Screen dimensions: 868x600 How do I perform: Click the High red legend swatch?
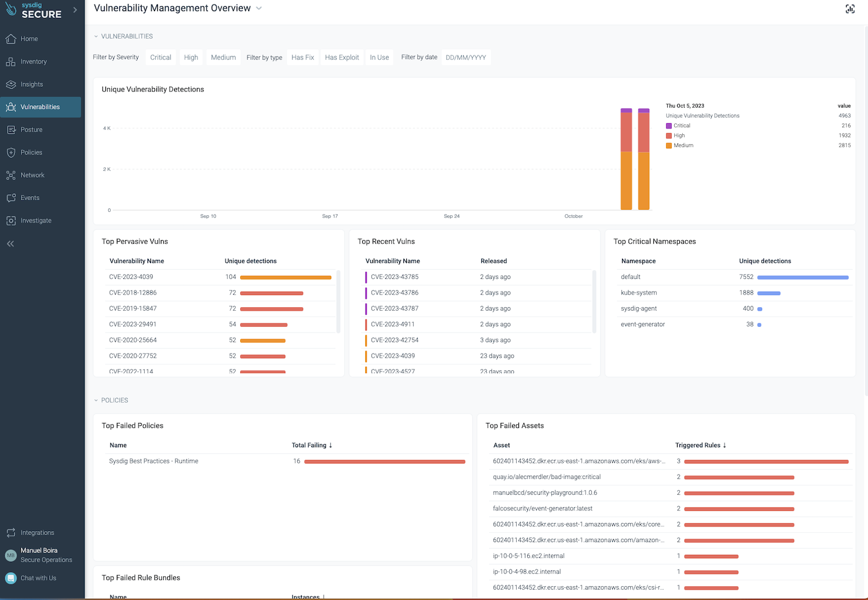669,135
